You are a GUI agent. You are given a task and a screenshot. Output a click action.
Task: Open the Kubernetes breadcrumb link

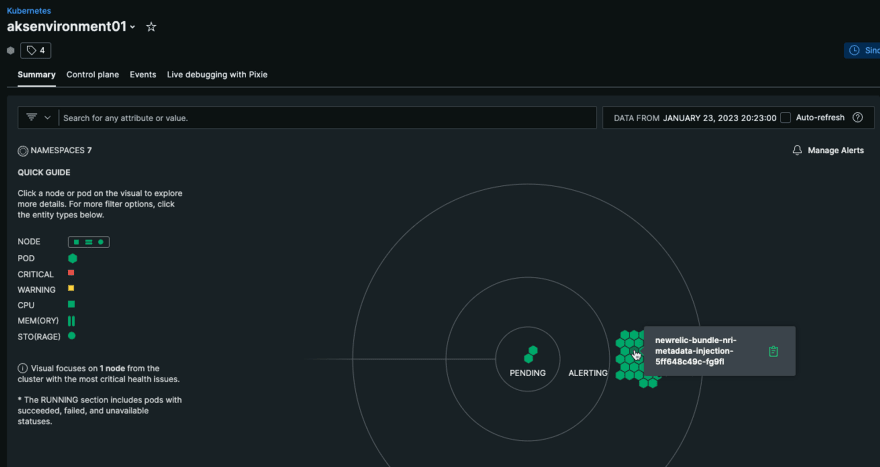[29, 11]
